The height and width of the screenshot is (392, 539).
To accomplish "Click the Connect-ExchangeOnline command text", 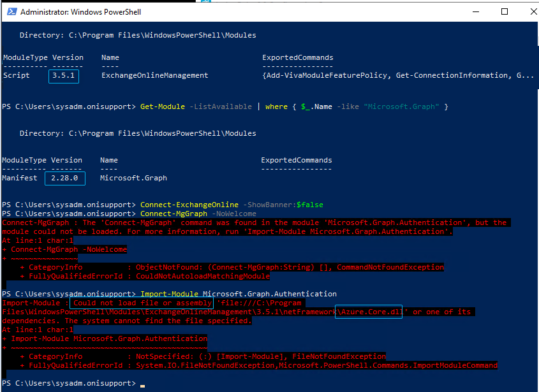I will (189, 205).
